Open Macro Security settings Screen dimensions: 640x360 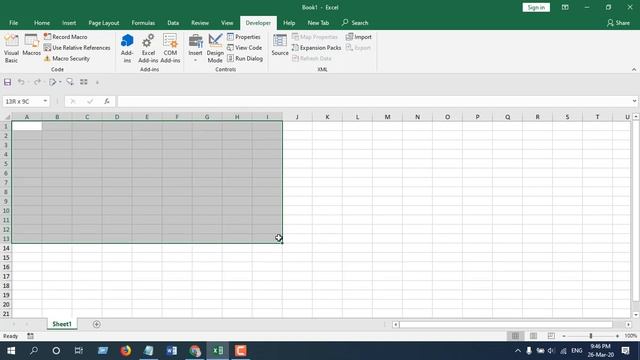pyautogui.click(x=67, y=58)
